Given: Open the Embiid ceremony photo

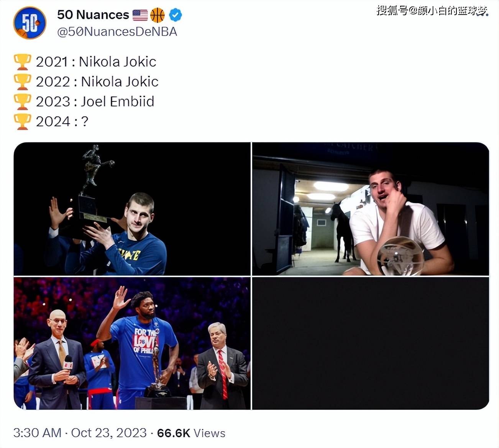Looking at the screenshot, I should (132, 343).
